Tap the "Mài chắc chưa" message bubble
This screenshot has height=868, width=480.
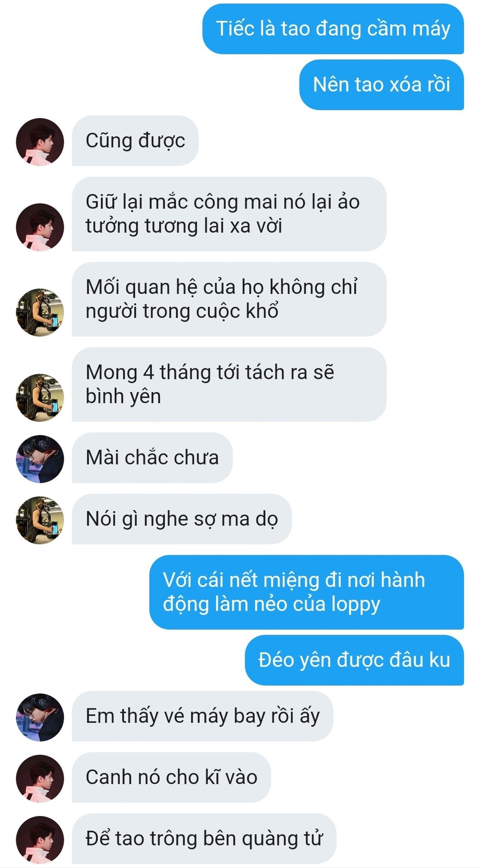click(152, 458)
